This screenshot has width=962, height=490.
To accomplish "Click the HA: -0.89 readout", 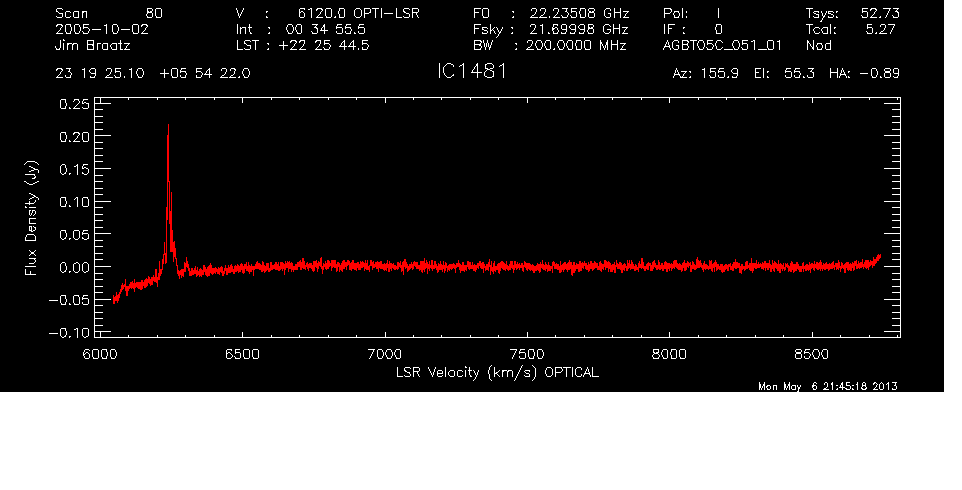I will click(864, 74).
